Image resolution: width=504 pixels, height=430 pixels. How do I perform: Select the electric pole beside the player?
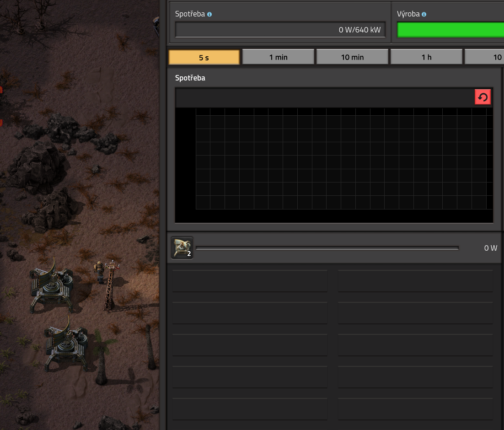[x=110, y=286]
